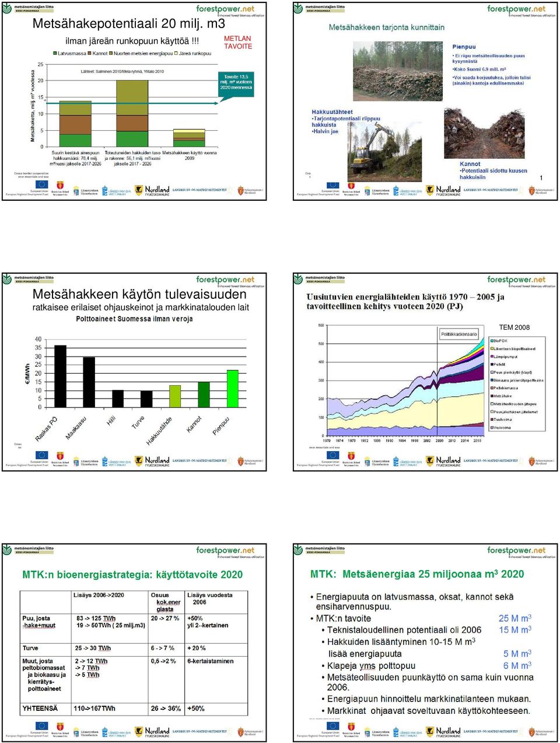The image size is (560, 743).
Task: Click the EU flag on the Uusiutuvien energialähteiden slide
Action: pos(332,455)
